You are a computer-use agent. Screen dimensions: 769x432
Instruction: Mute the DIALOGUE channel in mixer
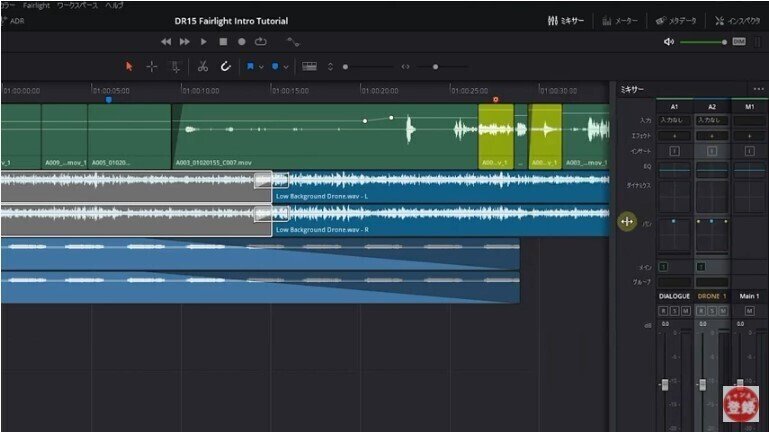click(x=686, y=311)
